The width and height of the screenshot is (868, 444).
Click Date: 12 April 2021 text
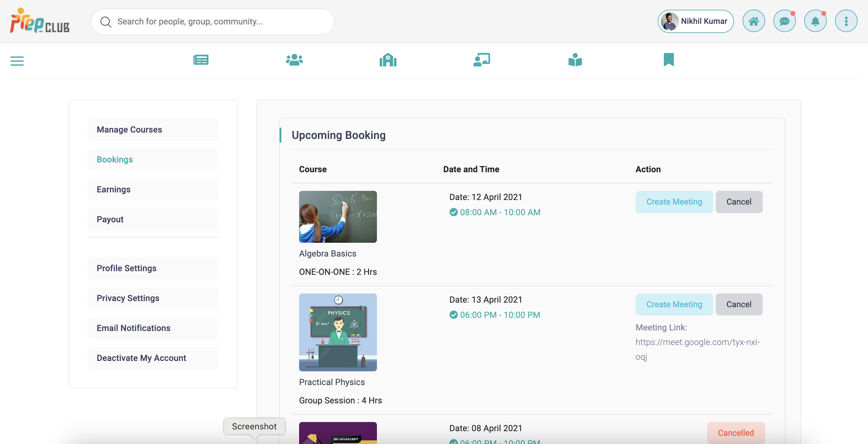pos(486,197)
